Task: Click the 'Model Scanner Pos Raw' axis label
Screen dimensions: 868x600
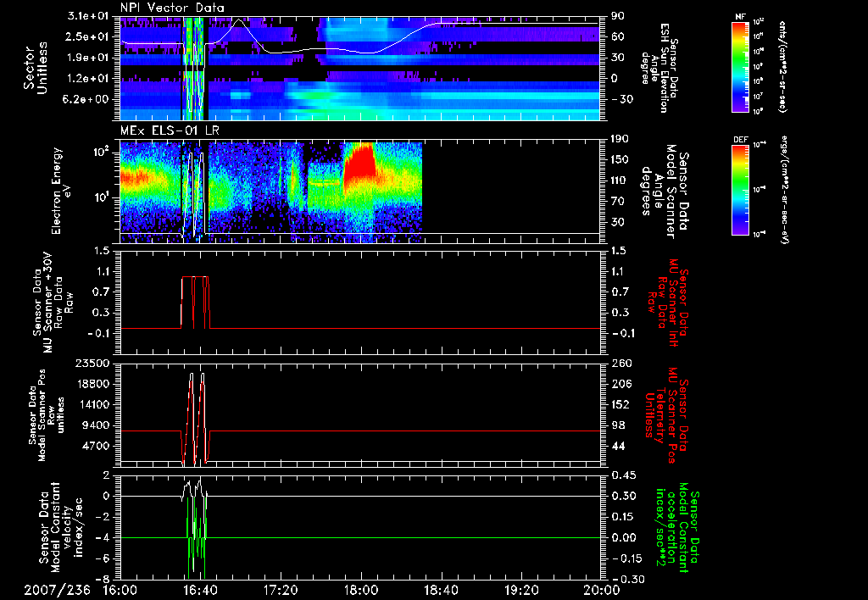Action: coord(46,416)
